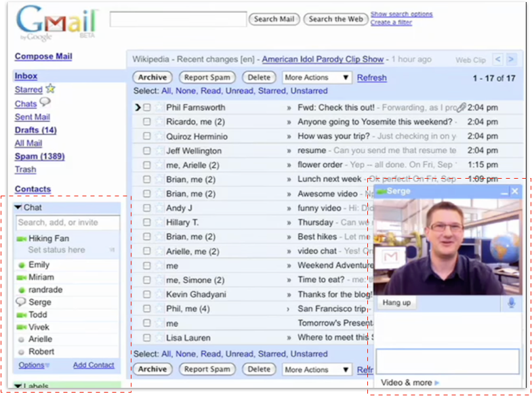Star the Jeff Wellington email
The height and width of the screenshot is (396, 532).
pyautogui.click(x=159, y=150)
